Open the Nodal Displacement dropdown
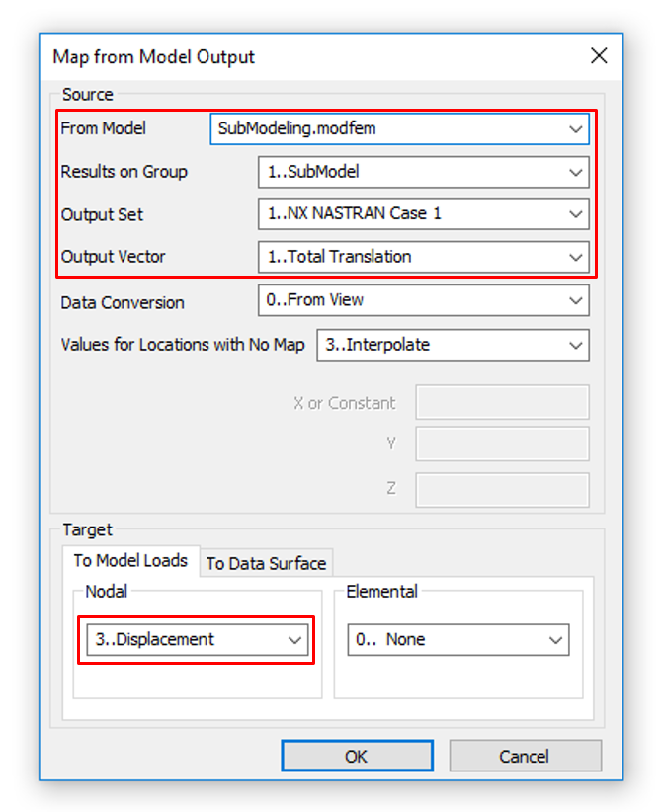The height and width of the screenshot is (812, 664). (x=198, y=640)
